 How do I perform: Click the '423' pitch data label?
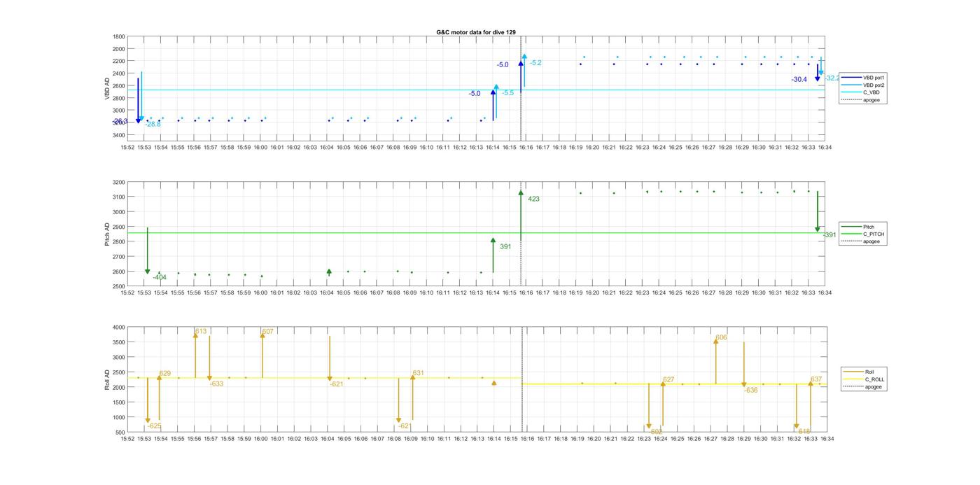[x=533, y=199]
